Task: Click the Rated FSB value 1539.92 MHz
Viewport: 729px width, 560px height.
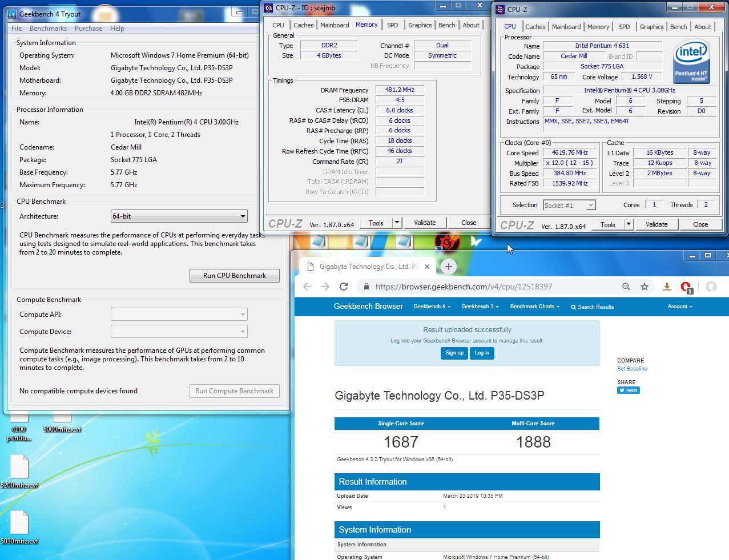Action: pyautogui.click(x=570, y=183)
